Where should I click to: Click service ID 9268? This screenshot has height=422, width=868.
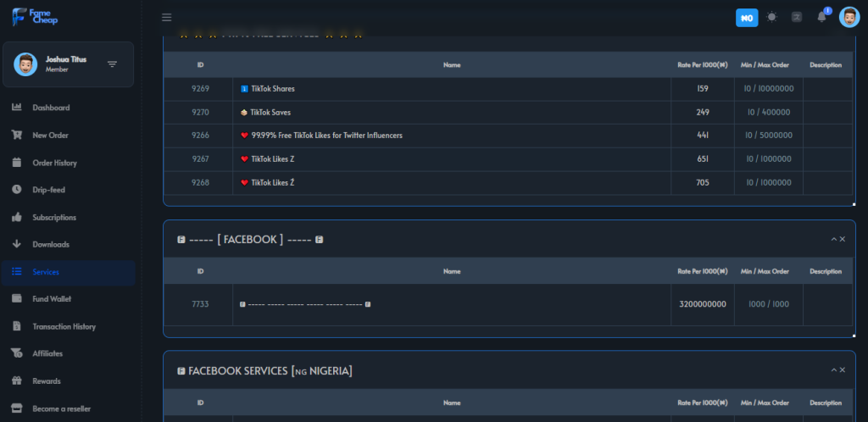200,182
